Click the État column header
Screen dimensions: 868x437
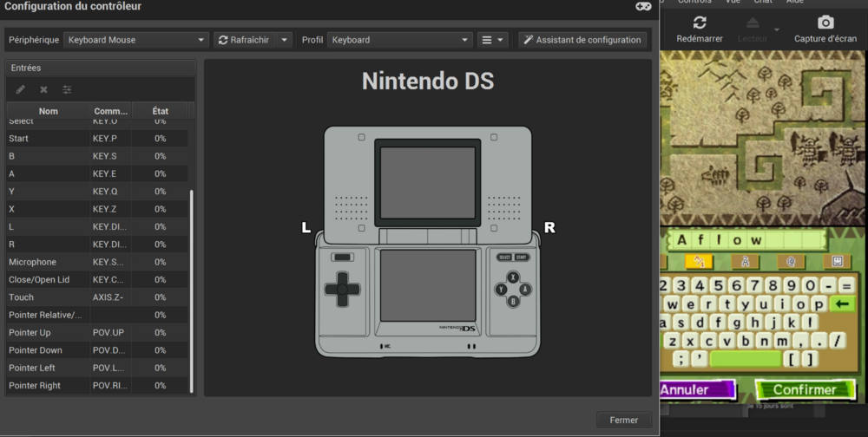click(160, 111)
